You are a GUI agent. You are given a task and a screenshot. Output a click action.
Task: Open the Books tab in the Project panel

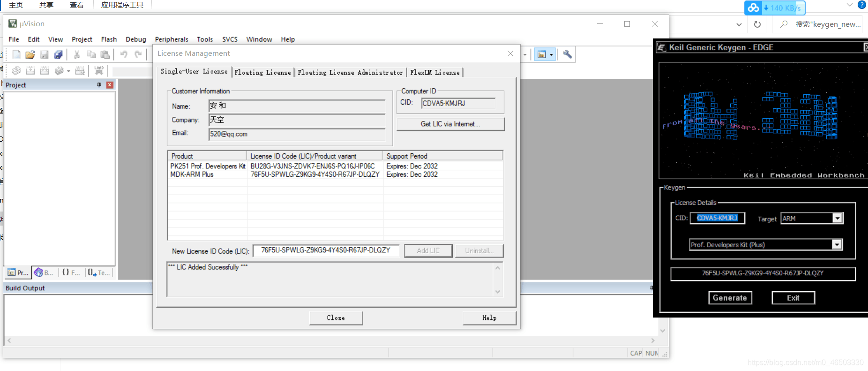43,273
